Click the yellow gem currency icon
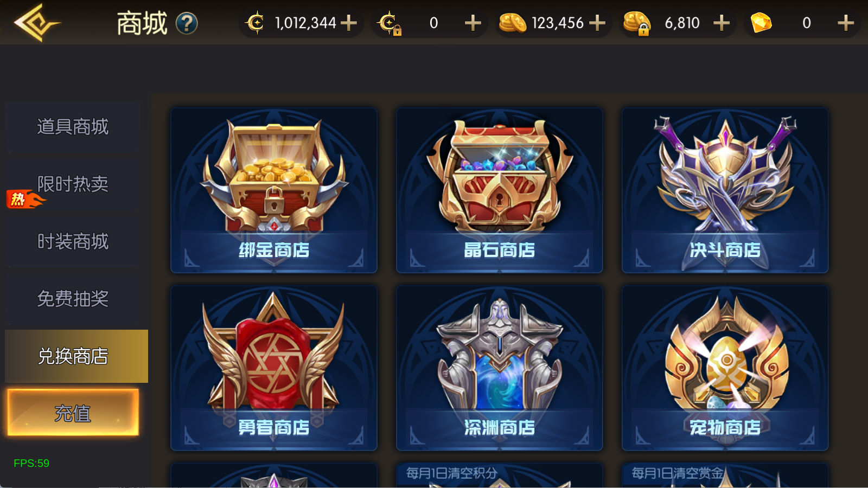Viewport: 868px width, 488px height. coord(761,23)
